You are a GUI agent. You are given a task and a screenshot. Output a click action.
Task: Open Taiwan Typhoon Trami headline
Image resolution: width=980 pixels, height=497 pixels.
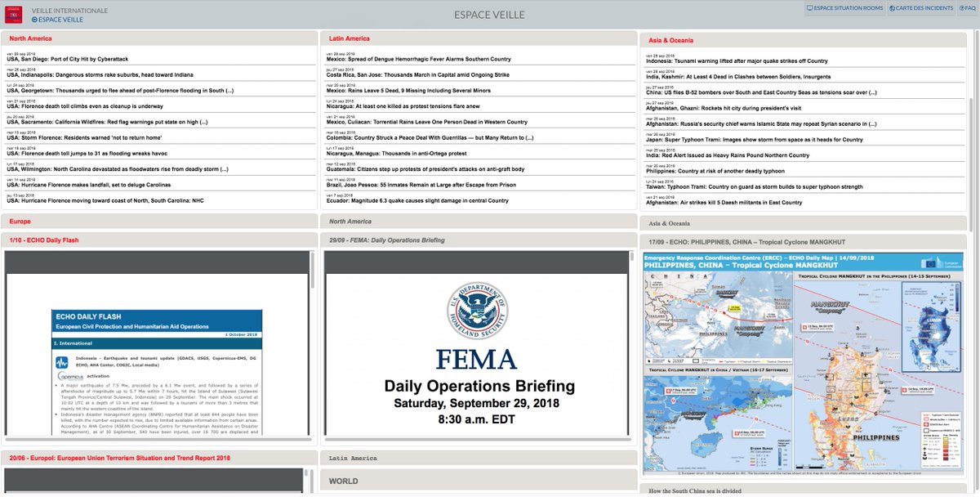755,186
